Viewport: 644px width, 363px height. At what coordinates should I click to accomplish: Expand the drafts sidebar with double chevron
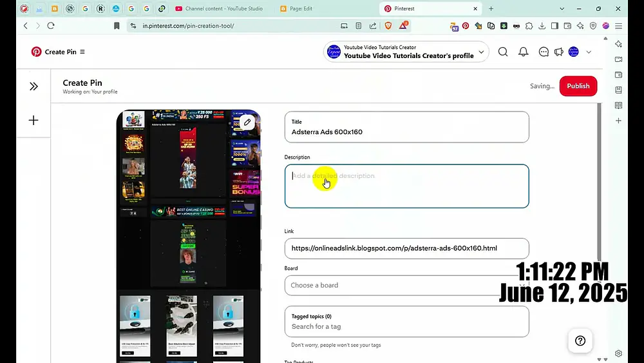[x=33, y=86]
